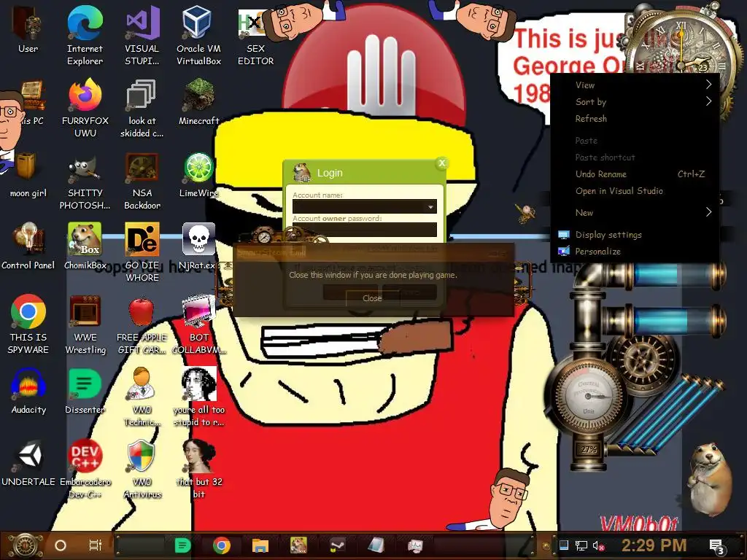The height and width of the screenshot is (560, 747).
Task: Open the Control Panel desktop icon
Action: 28,246
